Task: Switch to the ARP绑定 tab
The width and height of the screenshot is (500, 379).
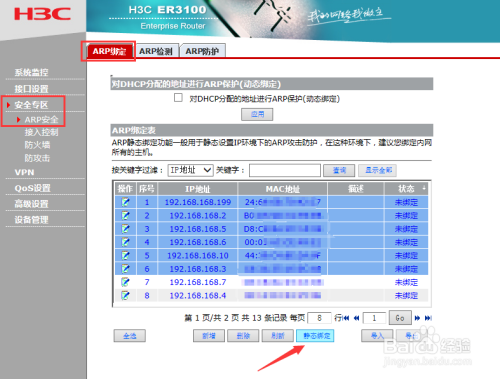Action: click(109, 51)
